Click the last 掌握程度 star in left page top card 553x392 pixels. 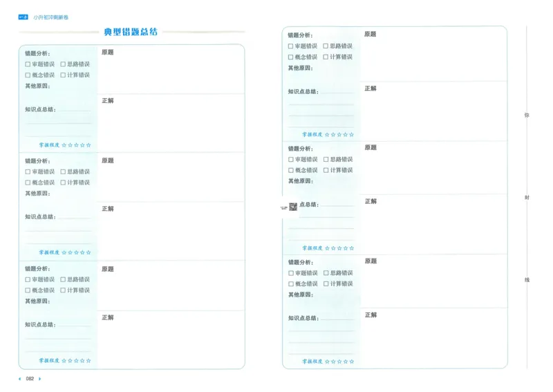88,145
